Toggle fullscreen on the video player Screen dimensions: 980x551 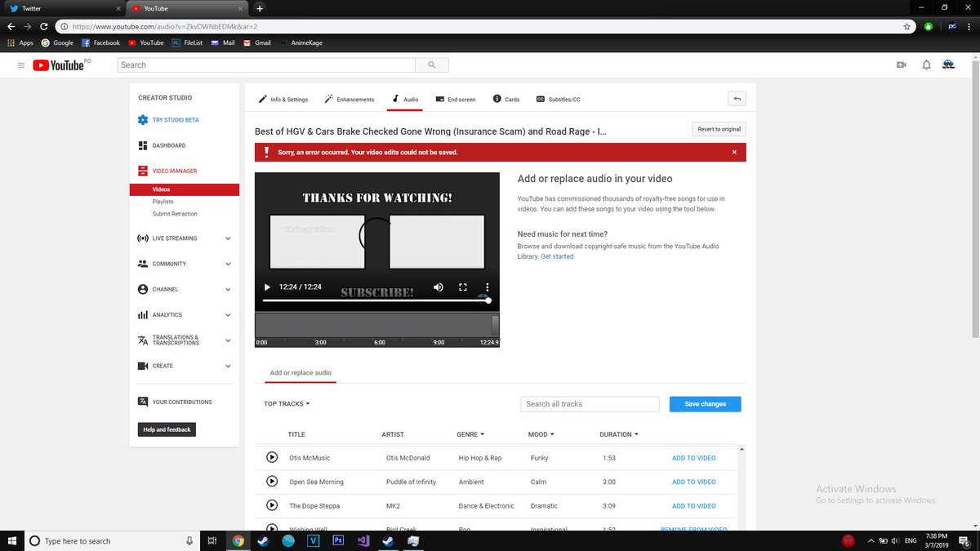coord(462,287)
